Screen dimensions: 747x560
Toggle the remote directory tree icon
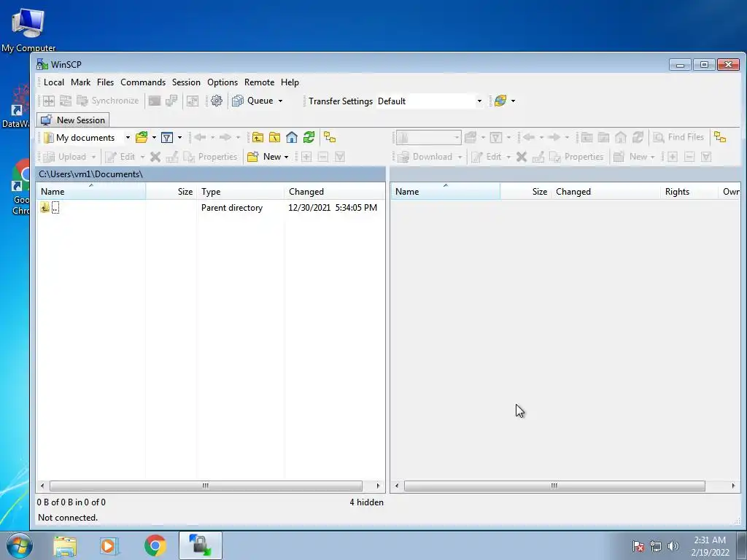coord(720,138)
